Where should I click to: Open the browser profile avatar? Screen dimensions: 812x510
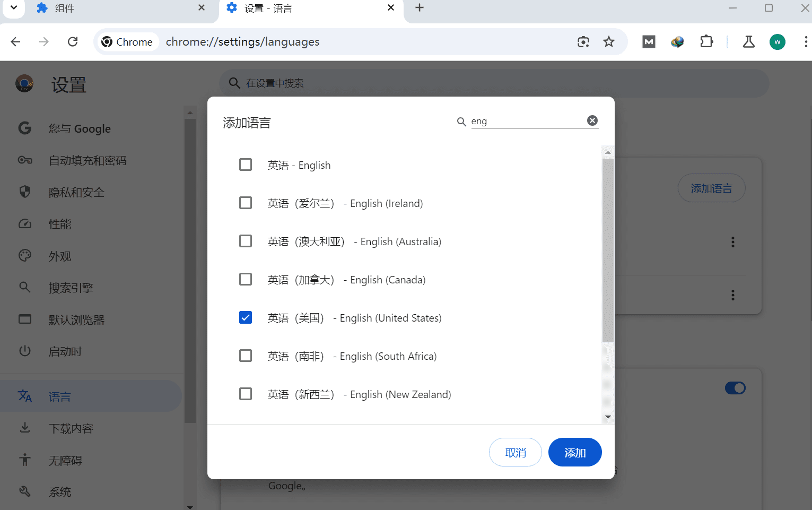pos(777,41)
